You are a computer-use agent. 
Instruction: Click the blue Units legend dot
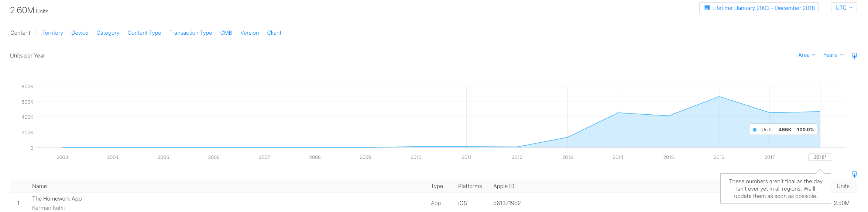[755, 130]
